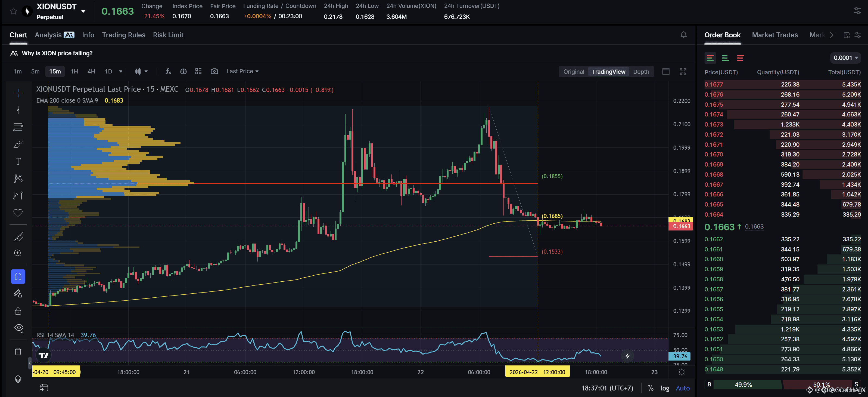
Task: Open 'Why is XION price falling?' link
Action: [57, 53]
